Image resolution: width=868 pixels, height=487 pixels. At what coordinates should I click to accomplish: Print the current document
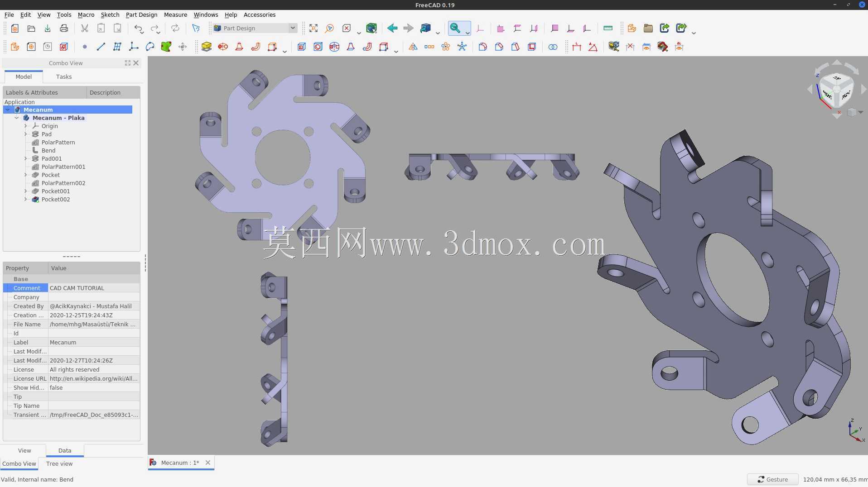[x=64, y=28]
